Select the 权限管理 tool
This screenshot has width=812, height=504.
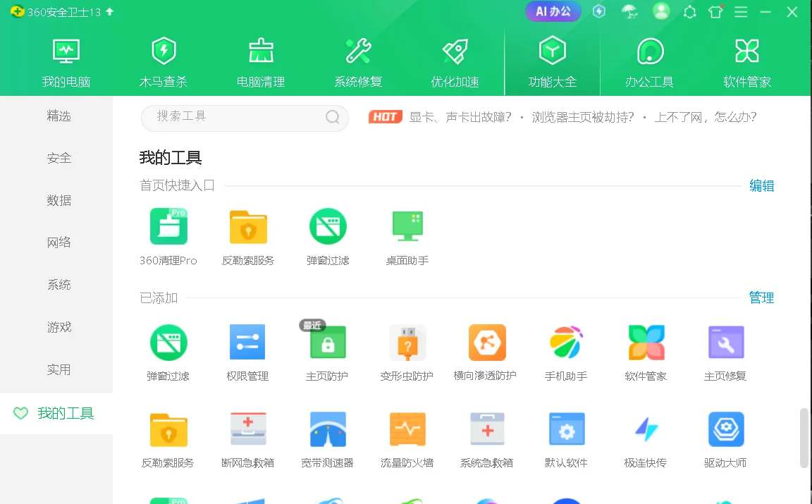click(248, 350)
